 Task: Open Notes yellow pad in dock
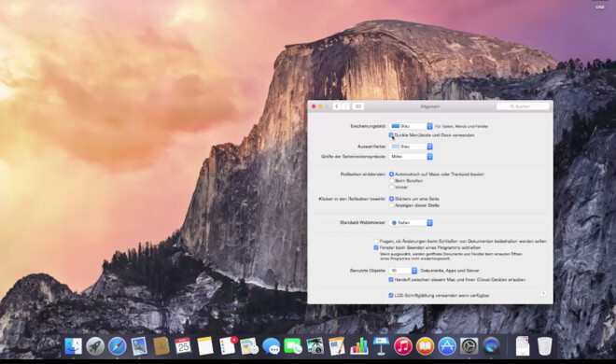click(x=205, y=346)
